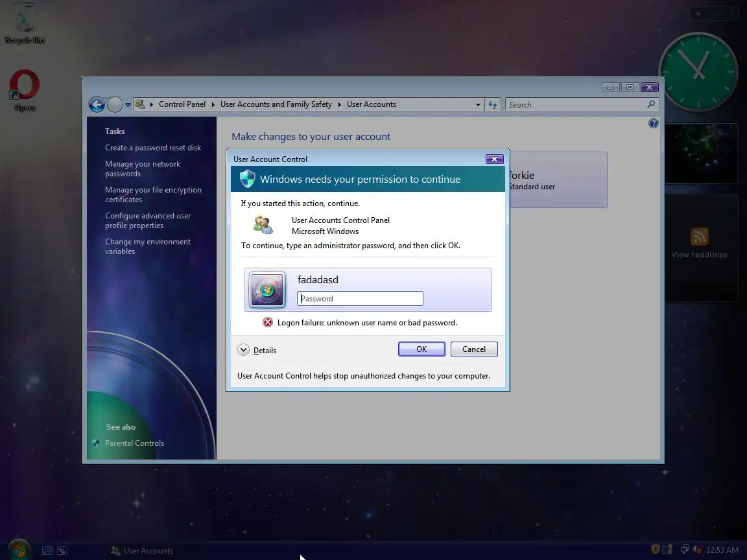
Task: Open the Recycle Bin desktop icon
Action: coord(24,23)
